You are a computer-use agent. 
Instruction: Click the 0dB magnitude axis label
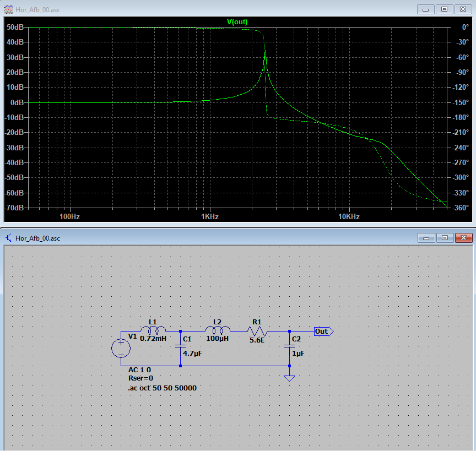pyautogui.click(x=17, y=102)
